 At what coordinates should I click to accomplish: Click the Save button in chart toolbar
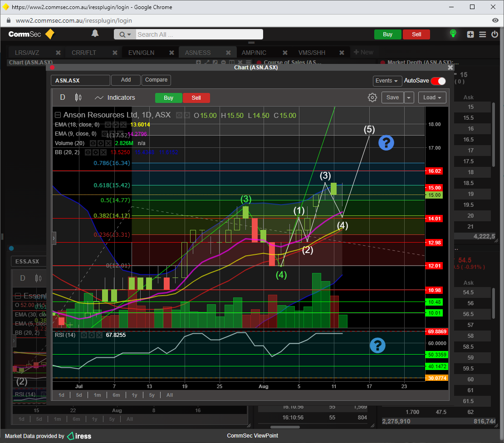pyautogui.click(x=392, y=97)
